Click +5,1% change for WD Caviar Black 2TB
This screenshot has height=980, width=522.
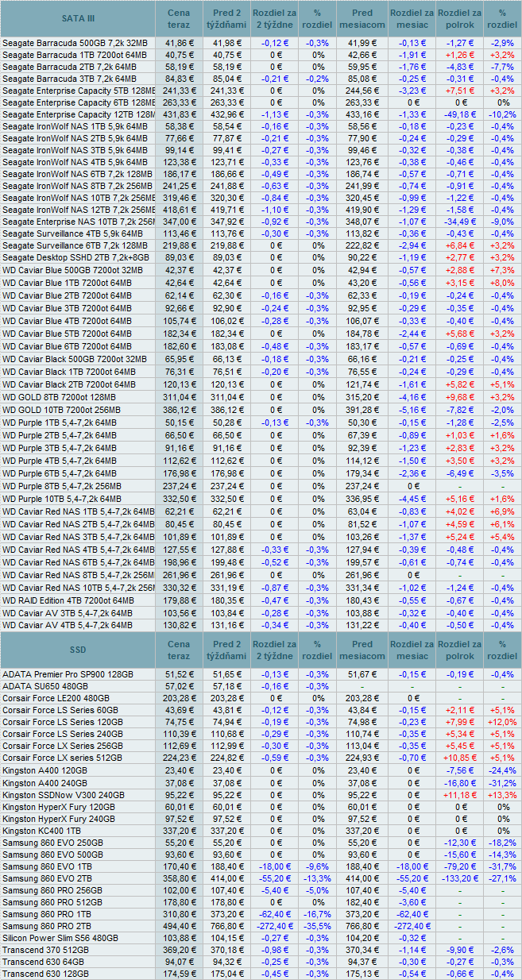click(501, 384)
